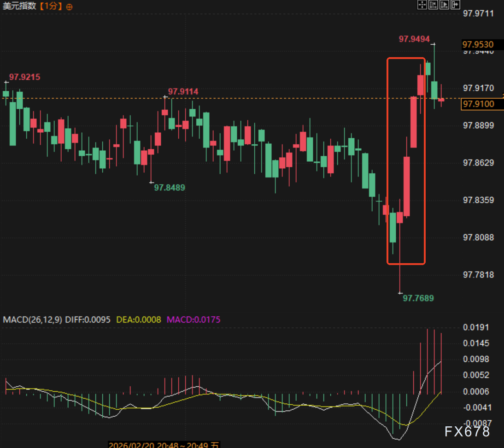This screenshot has height=448, width=504.
Task: Toggle the crosshair cursor icon
Action: coord(422,5)
